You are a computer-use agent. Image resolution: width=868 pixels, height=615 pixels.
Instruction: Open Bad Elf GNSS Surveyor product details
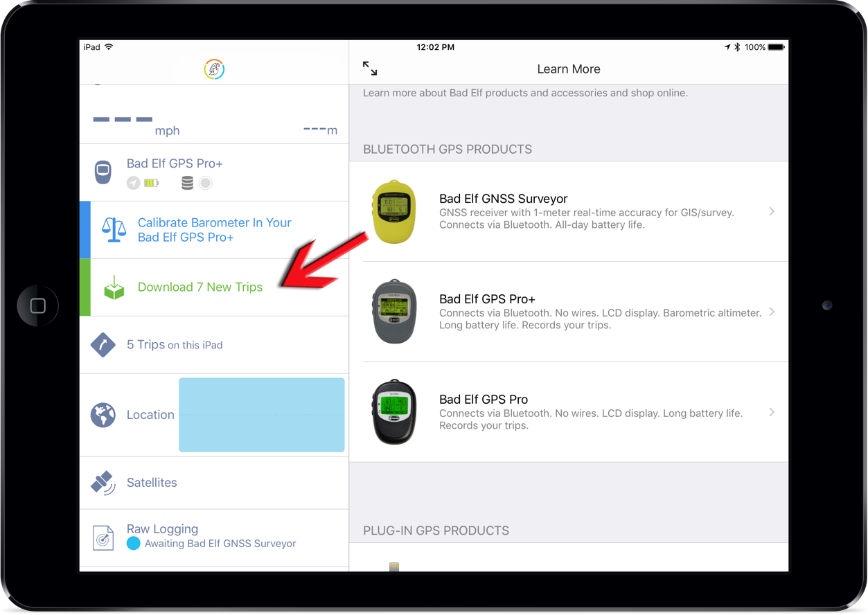click(x=569, y=211)
